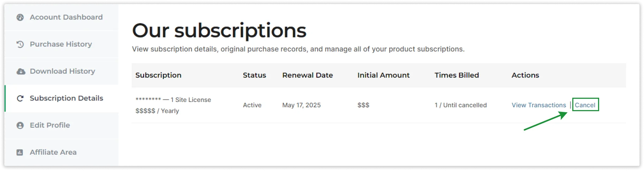Open Download History from sidebar
644x171 pixels.
[x=62, y=72]
